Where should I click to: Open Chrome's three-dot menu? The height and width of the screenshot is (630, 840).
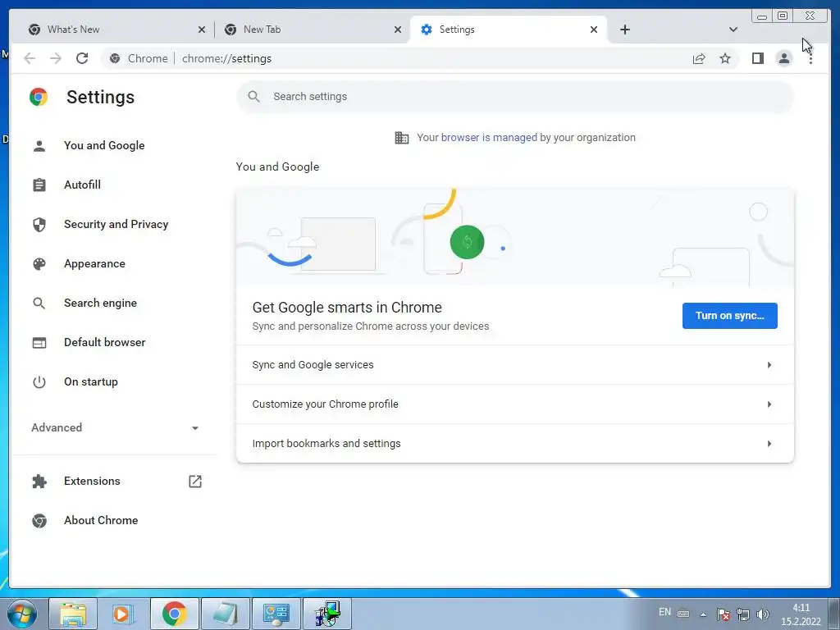[x=810, y=58]
